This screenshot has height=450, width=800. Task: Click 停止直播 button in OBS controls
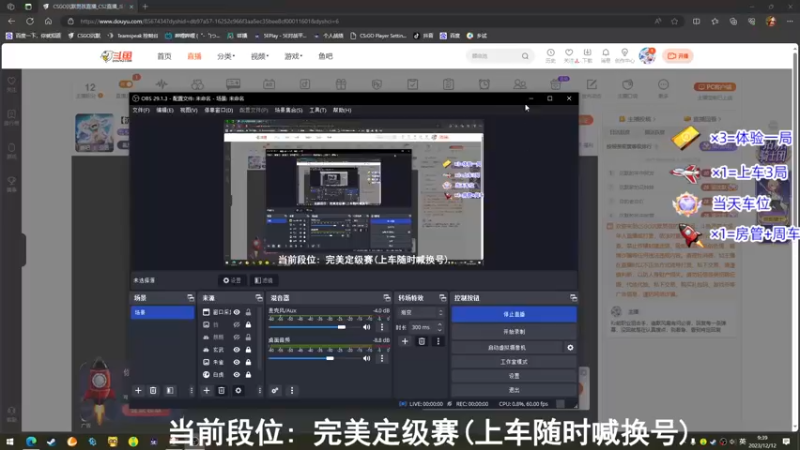click(x=514, y=314)
